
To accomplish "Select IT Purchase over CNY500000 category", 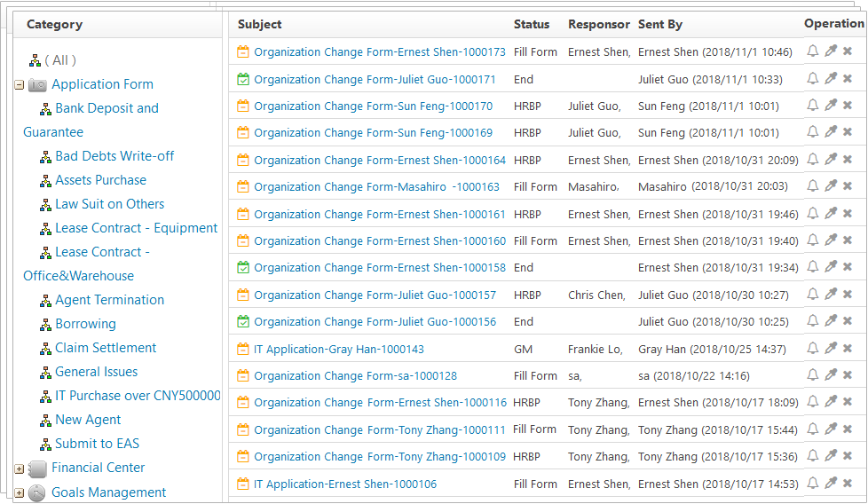I will click(138, 396).
